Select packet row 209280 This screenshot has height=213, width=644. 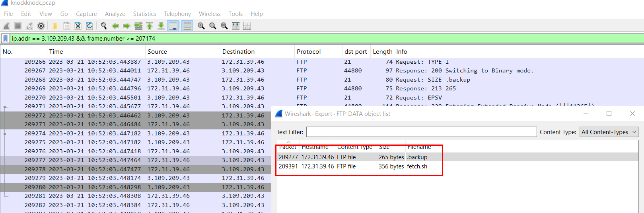pyautogui.click(x=136, y=187)
